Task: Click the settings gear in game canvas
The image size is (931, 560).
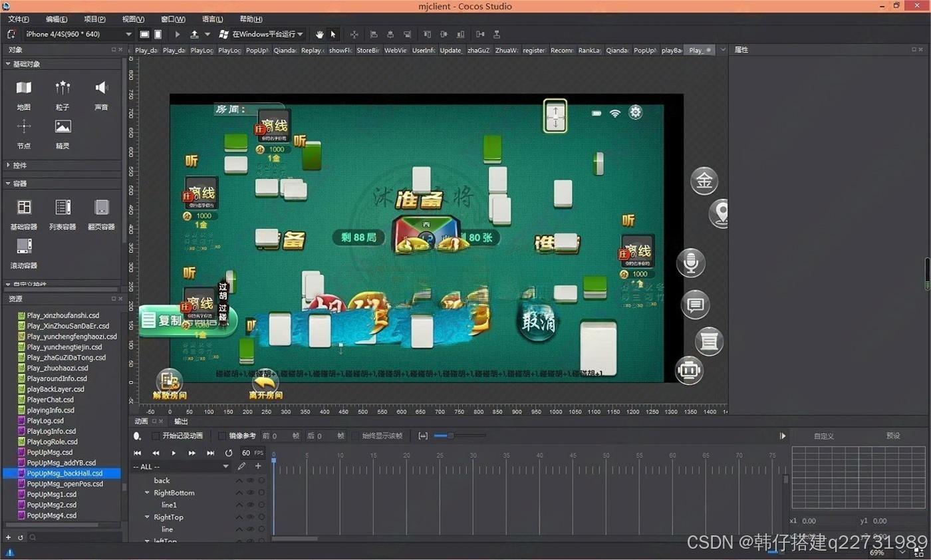Action: click(636, 112)
